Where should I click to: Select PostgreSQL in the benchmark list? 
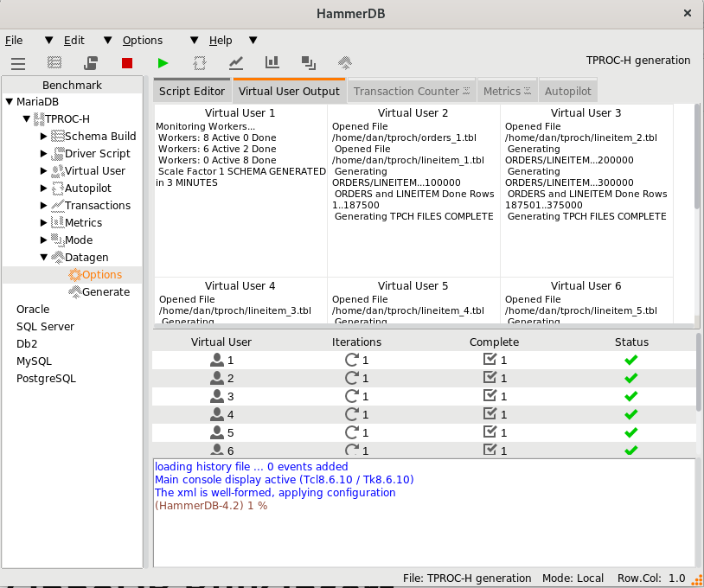46,379
